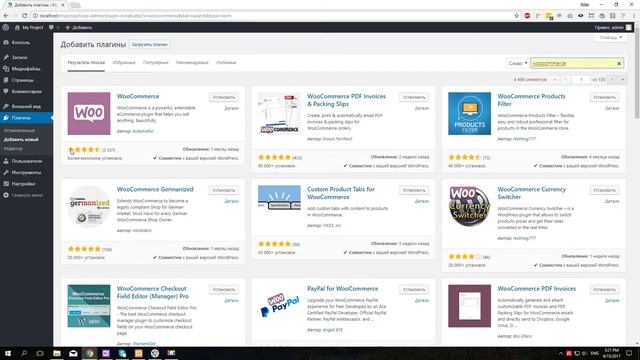The height and width of the screenshot is (360, 640).
Task: Open Детали link for WooCommerce Germanized
Action: click(x=231, y=201)
